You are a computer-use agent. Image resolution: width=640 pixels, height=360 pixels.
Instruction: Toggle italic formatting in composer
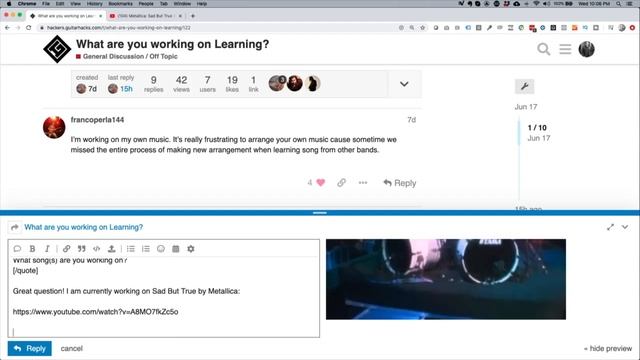pyautogui.click(x=47, y=249)
